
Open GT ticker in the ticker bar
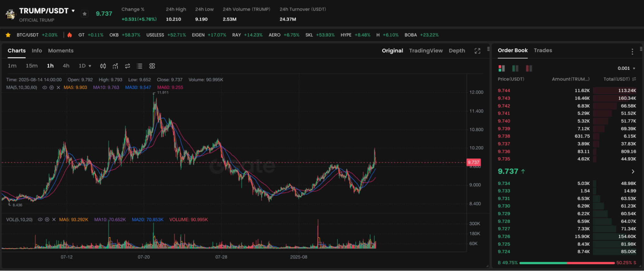pos(91,35)
